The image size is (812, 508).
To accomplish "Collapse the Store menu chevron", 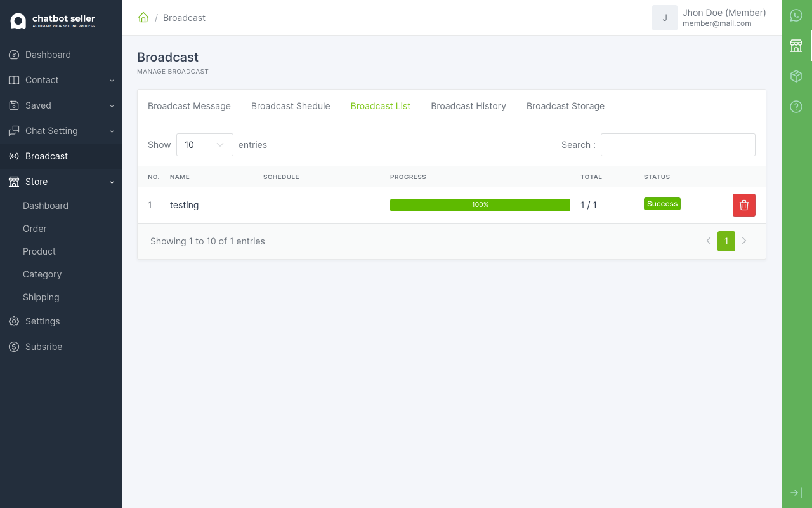I will [112, 182].
